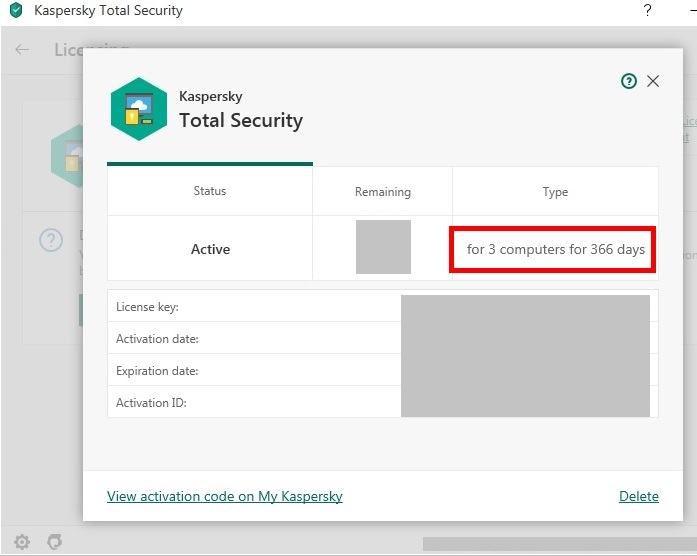Click the Kaspersky Total Security hexagon logo
Image resolution: width=697 pixels, height=556 pixels.
pos(138,109)
